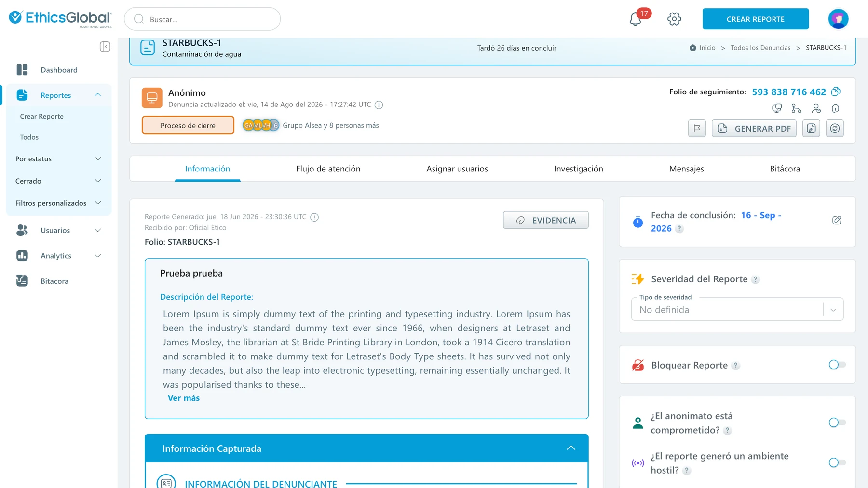Click the STARBUCKS-1 report header icon
868x488 pixels.
point(148,48)
